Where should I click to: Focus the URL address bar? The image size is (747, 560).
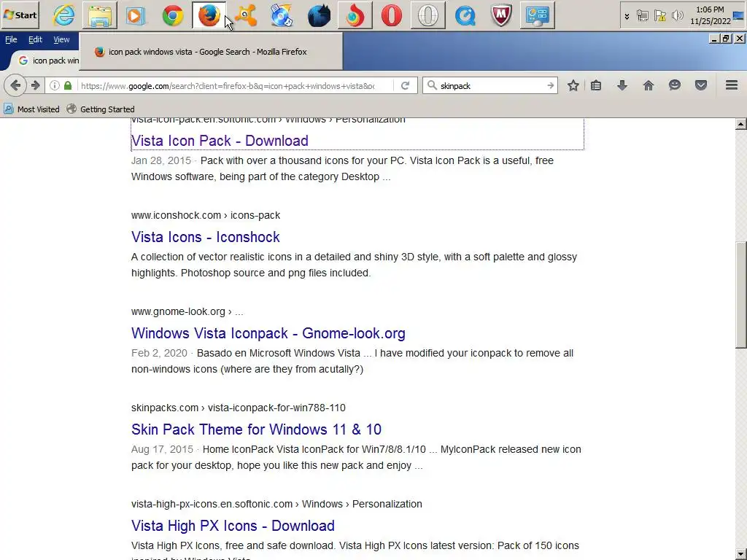228,86
